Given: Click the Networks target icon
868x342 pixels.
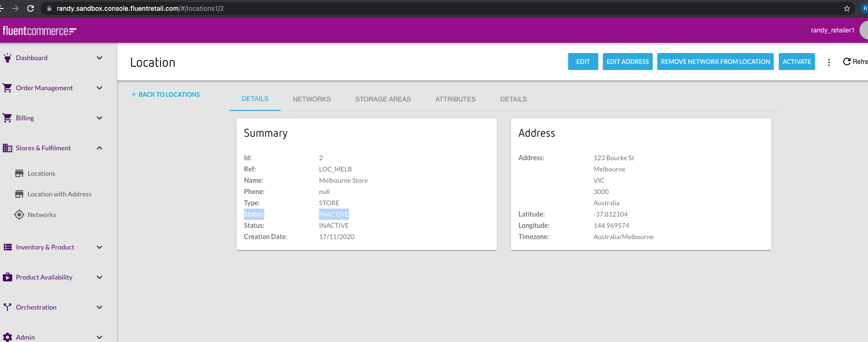Looking at the screenshot, I should coord(19,215).
